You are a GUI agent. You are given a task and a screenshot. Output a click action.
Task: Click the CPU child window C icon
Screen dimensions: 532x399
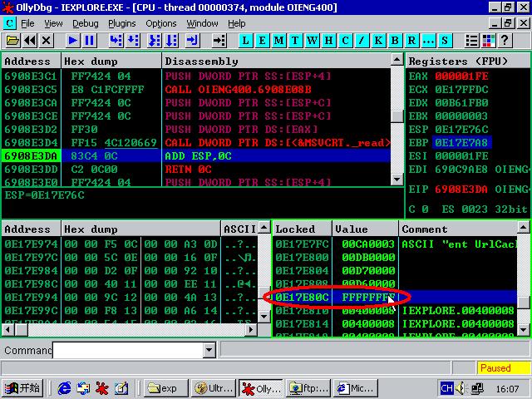pos(10,23)
